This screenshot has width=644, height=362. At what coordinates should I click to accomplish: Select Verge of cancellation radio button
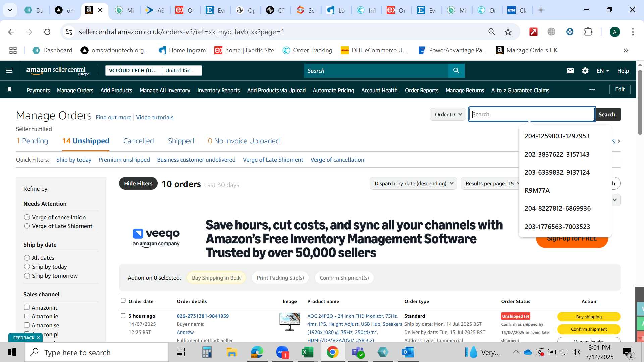[x=27, y=217]
